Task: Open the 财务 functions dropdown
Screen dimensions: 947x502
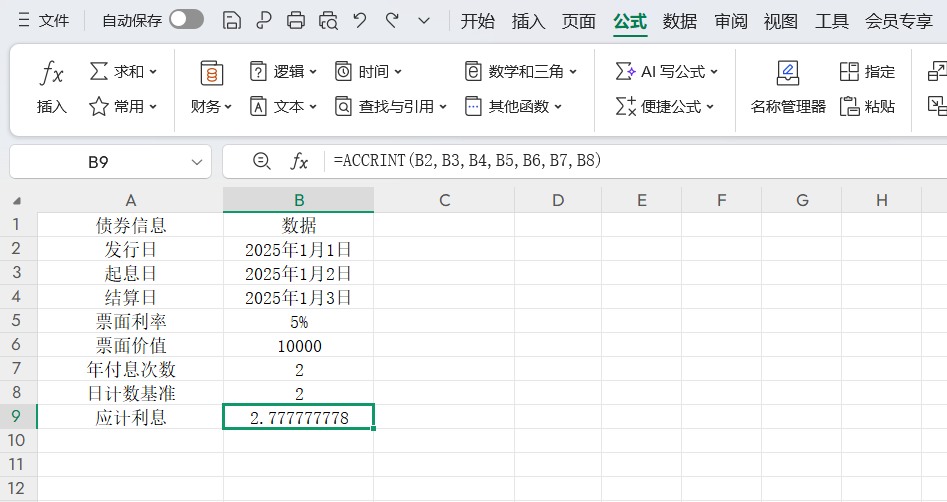Action: pyautogui.click(x=211, y=88)
